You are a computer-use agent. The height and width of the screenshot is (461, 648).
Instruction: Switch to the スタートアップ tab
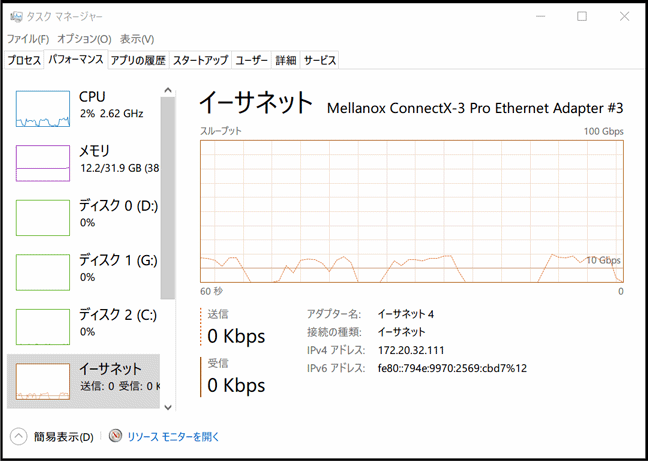coord(200,60)
